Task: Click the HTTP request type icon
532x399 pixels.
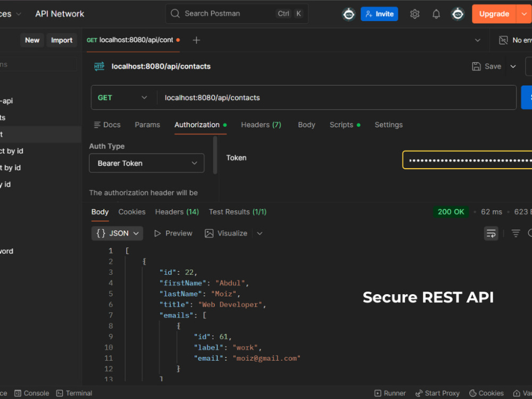Action: [x=99, y=66]
